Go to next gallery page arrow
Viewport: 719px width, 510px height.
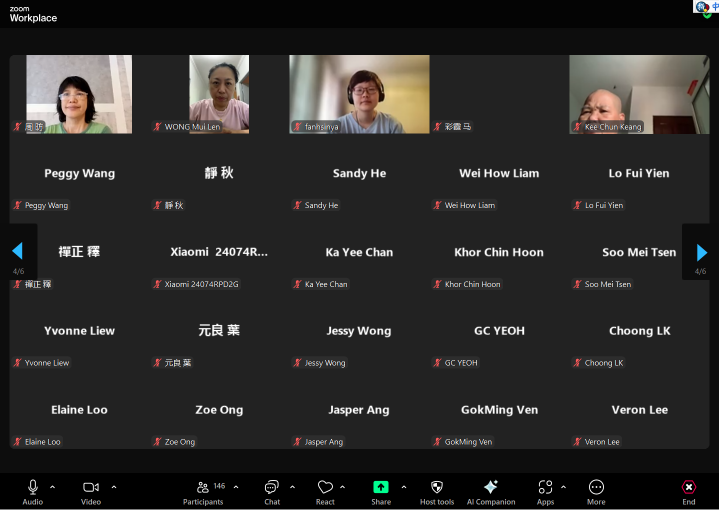click(702, 252)
